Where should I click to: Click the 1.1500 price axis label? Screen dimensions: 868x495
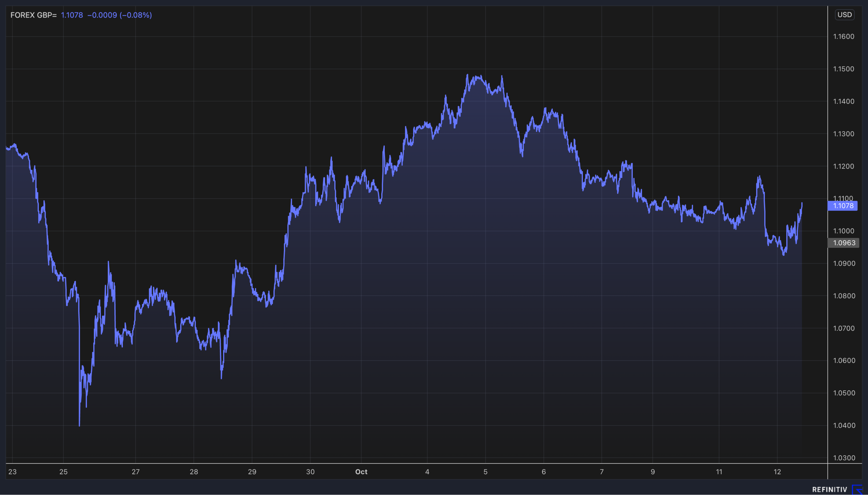[x=844, y=69]
